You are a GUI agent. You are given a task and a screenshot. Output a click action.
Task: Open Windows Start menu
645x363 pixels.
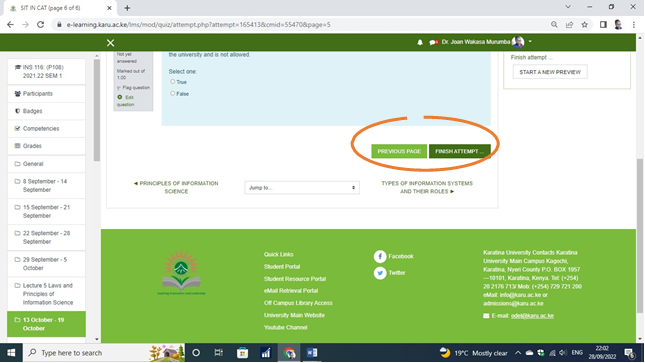(x=11, y=353)
